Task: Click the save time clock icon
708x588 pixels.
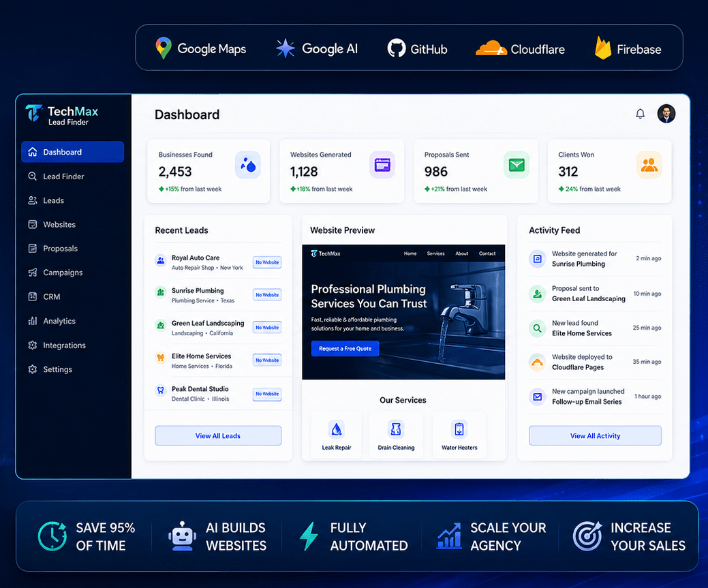Action: point(52,536)
